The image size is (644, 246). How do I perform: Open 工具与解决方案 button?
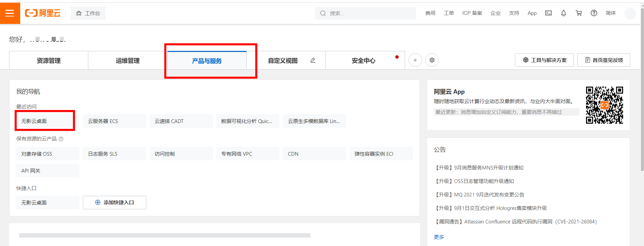[x=544, y=60]
